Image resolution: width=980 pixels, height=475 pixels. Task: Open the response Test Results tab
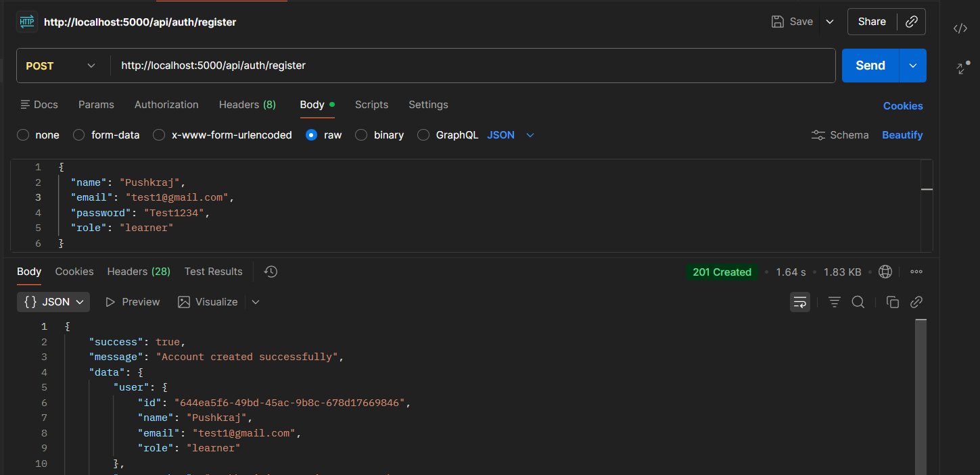click(x=213, y=272)
